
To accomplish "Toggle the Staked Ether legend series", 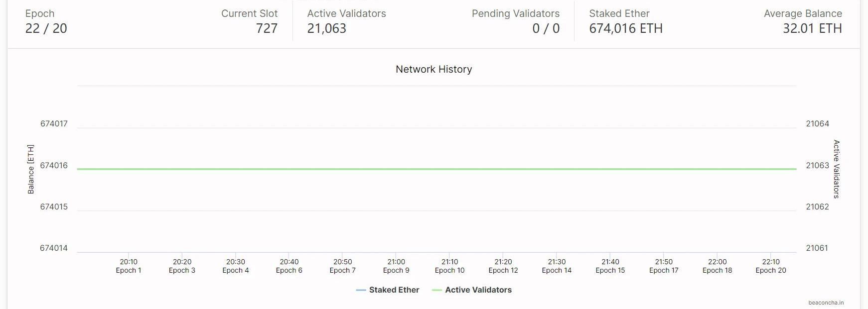I will [394, 290].
